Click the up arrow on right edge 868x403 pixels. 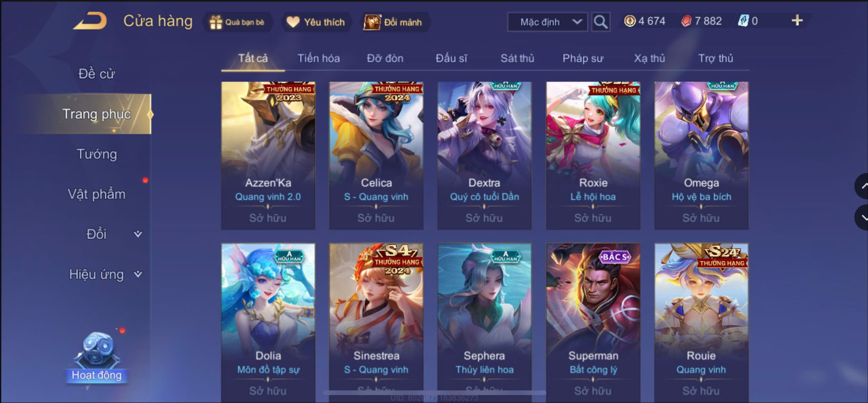click(862, 186)
